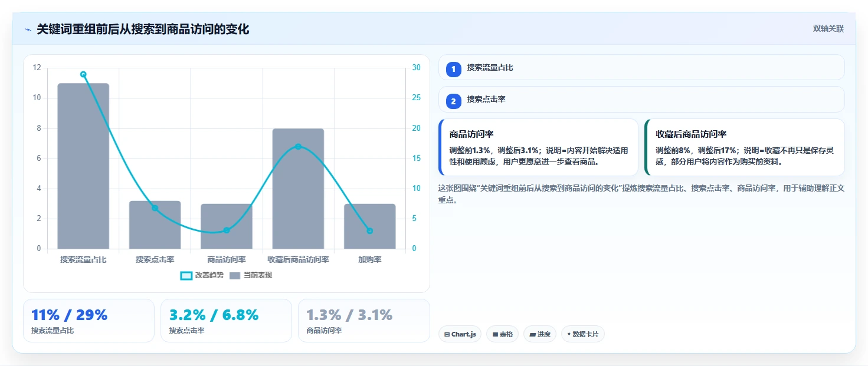Image resolution: width=868 pixels, height=366 pixels.
Task: Click the number 2 badge for 搜索点击率
Action: point(453,101)
